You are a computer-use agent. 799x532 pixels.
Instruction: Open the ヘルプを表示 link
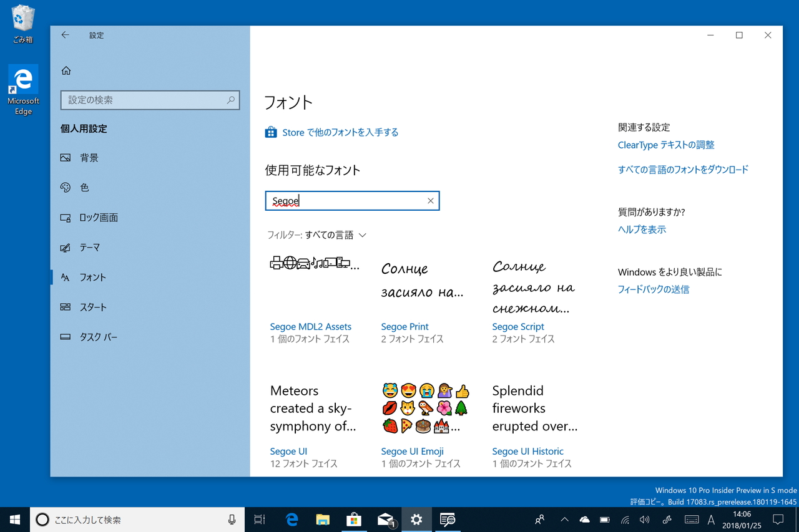[x=642, y=230]
